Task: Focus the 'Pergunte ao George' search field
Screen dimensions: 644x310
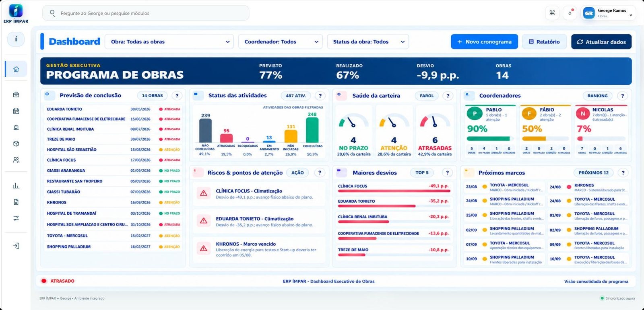Action: (x=146, y=13)
